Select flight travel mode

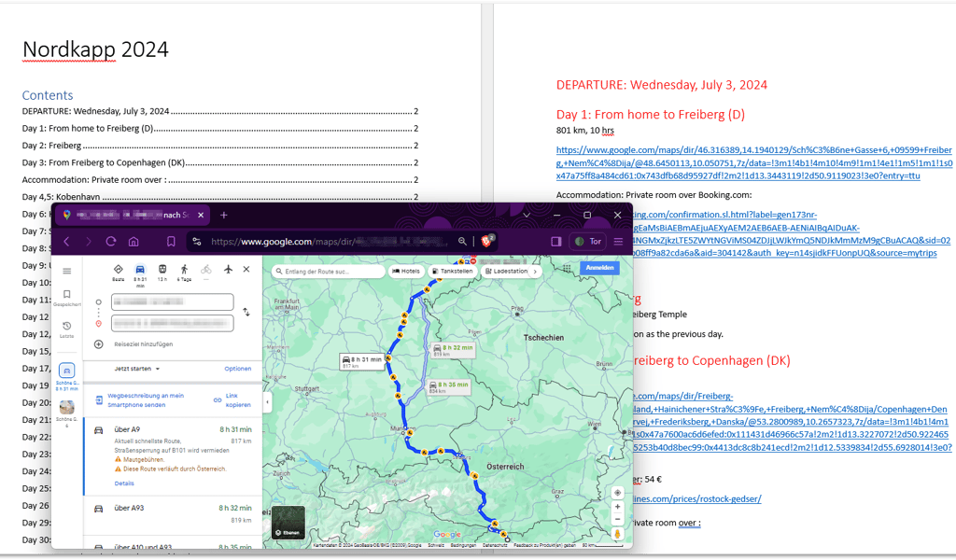click(228, 270)
